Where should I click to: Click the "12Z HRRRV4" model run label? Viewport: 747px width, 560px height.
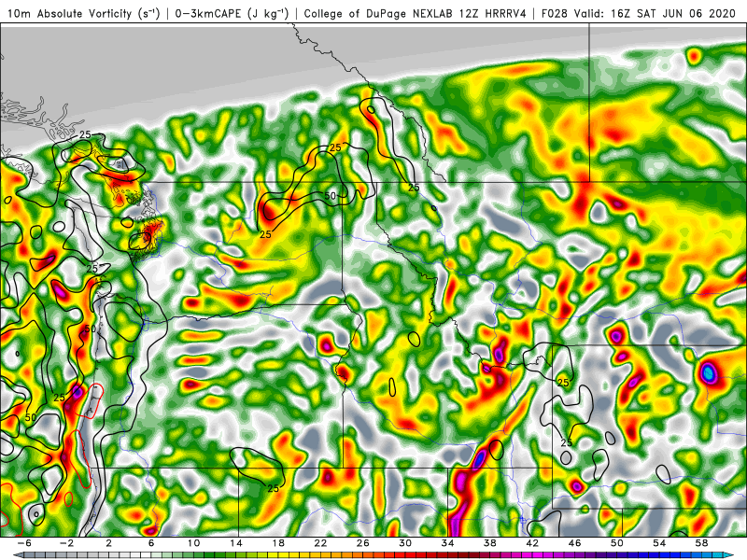tap(494, 13)
